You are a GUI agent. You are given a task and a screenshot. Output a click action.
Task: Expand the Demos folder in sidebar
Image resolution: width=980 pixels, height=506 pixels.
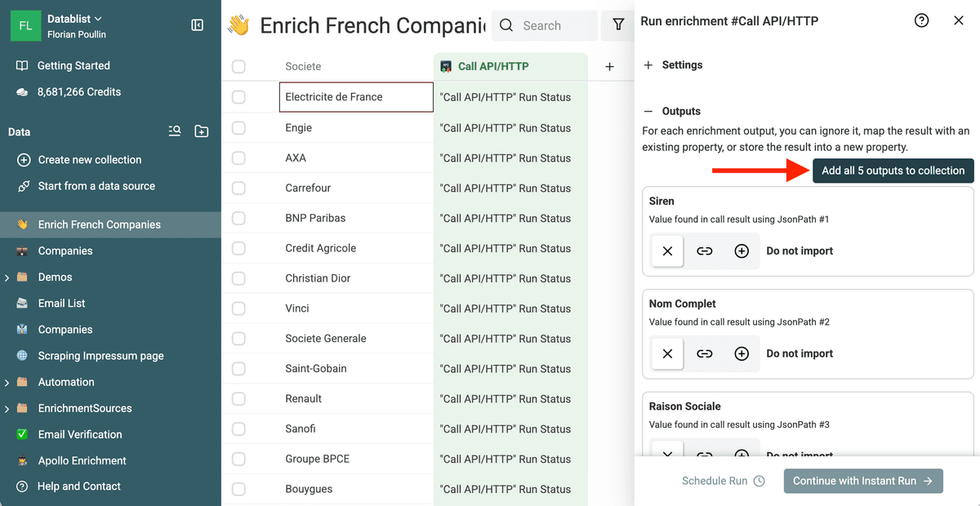pos(7,277)
